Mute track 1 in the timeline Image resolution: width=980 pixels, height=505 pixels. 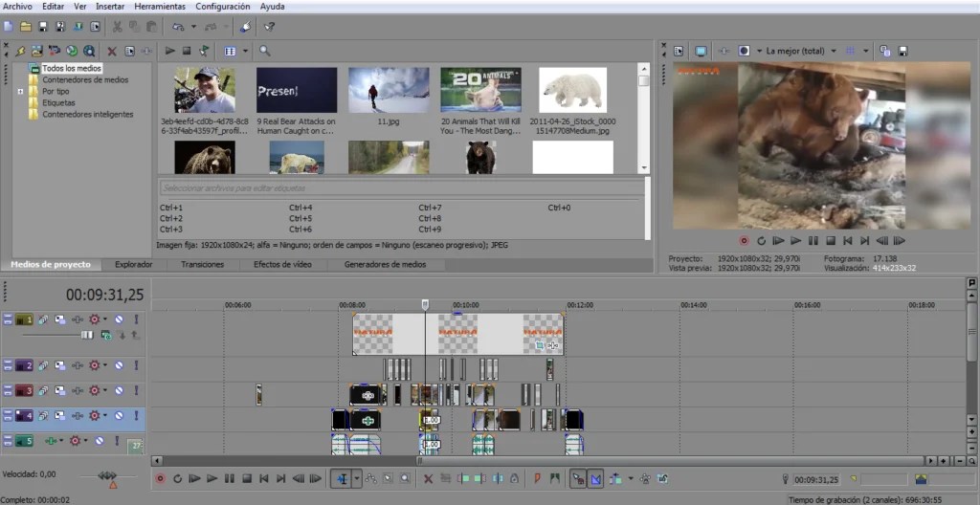pos(120,319)
